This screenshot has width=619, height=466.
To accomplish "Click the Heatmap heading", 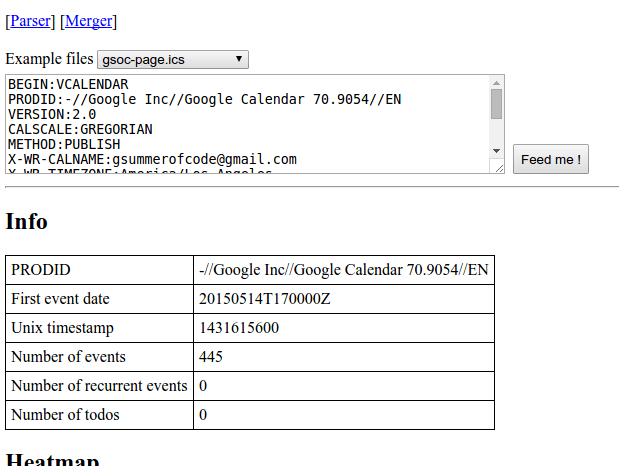I will (52, 460).
